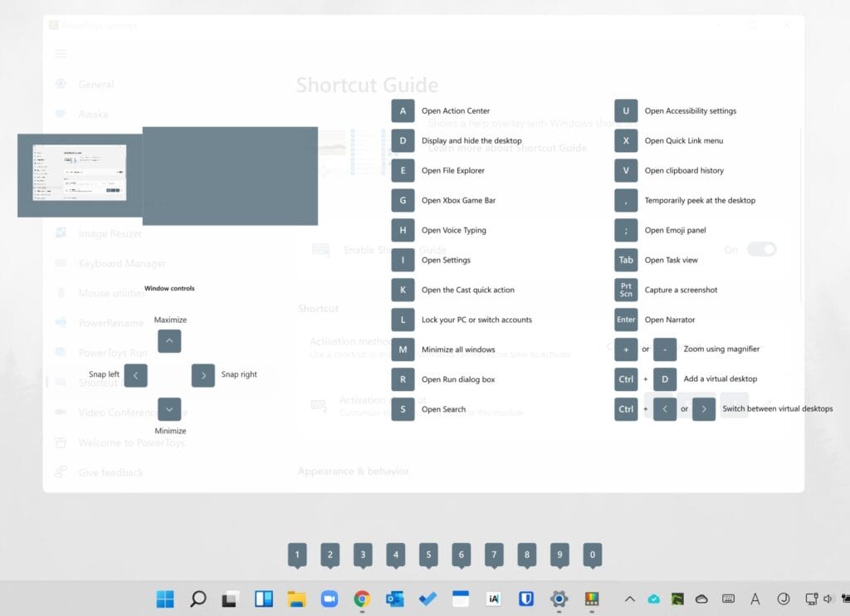Image resolution: width=850 pixels, height=616 pixels.
Task: Click the E key tile for File Explorer
Action: pyautogui.click(x=403, y=170)
